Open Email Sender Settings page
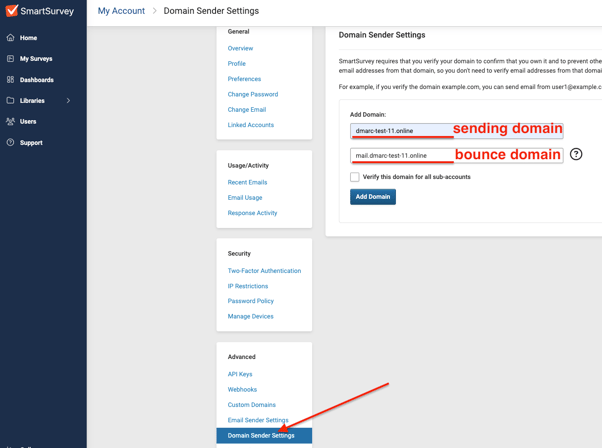Image resolution: width=602 pixels, height=448 pixels. (x=258, y=420)
